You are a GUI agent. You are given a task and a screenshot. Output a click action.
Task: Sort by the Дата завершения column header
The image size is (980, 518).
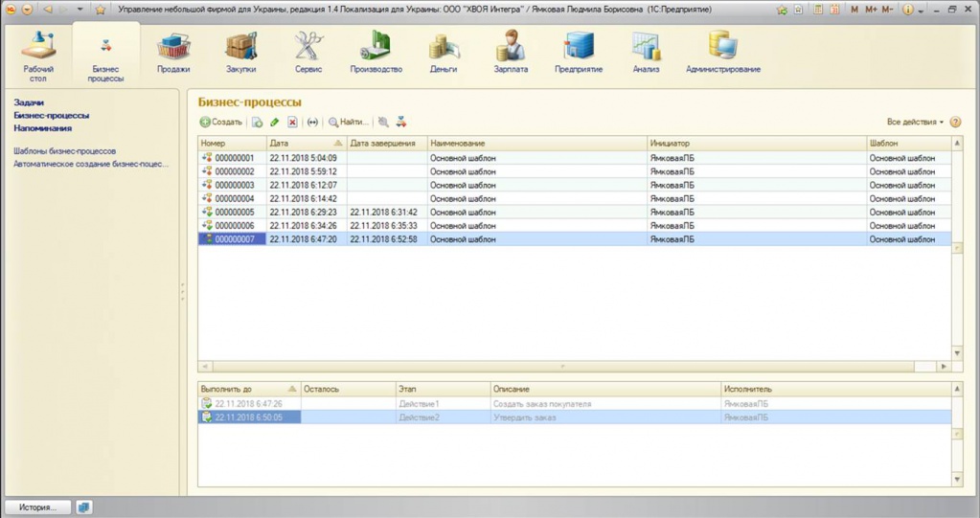point(387,143)
